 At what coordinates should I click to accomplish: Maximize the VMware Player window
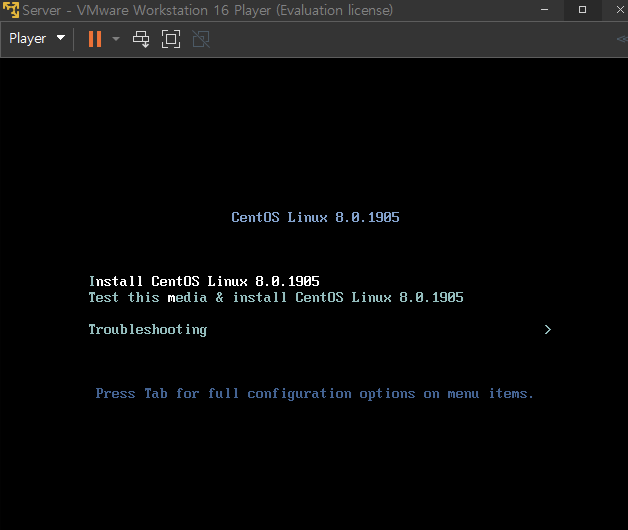pyautogui.click(x=582, y=10)
